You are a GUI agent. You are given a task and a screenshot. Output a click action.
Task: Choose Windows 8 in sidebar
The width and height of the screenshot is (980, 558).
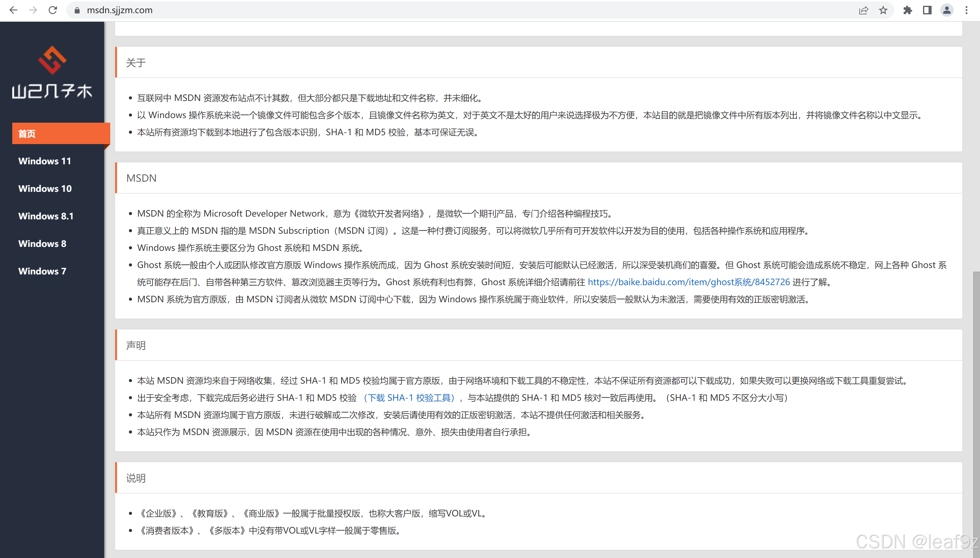tap(42, 244)
